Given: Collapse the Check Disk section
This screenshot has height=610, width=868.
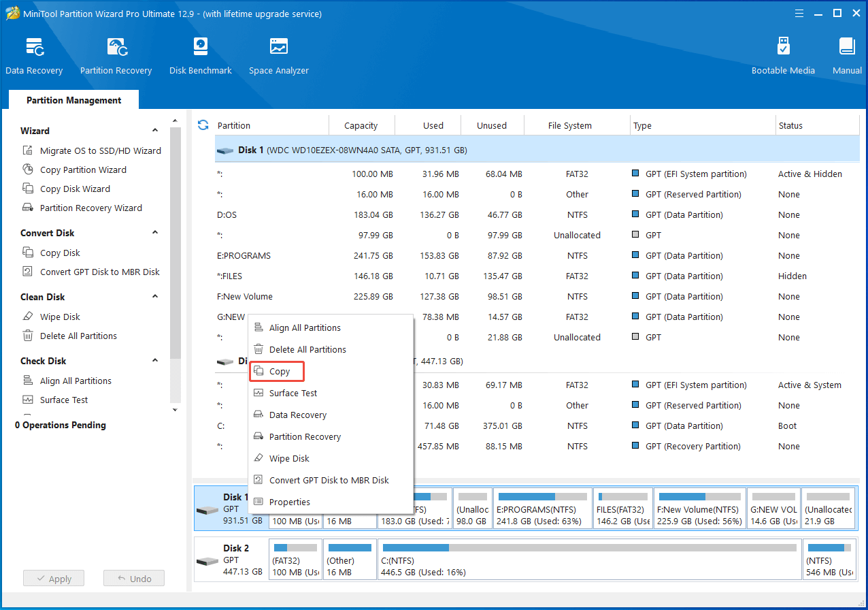Looking at the screenshot, I should [155, 361].
